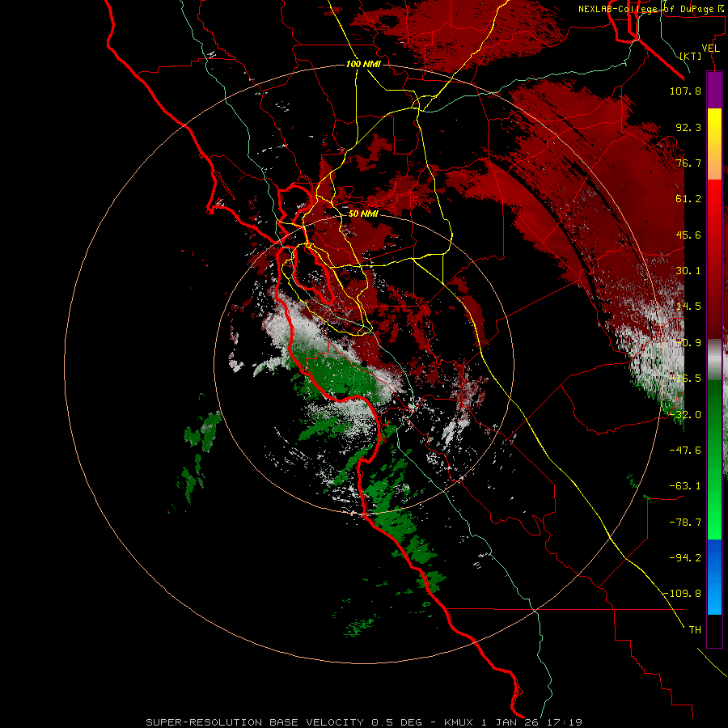The image size is (728, 728).
Task: Click the -47.6 velocity scale value
Action: click(685, 451)
